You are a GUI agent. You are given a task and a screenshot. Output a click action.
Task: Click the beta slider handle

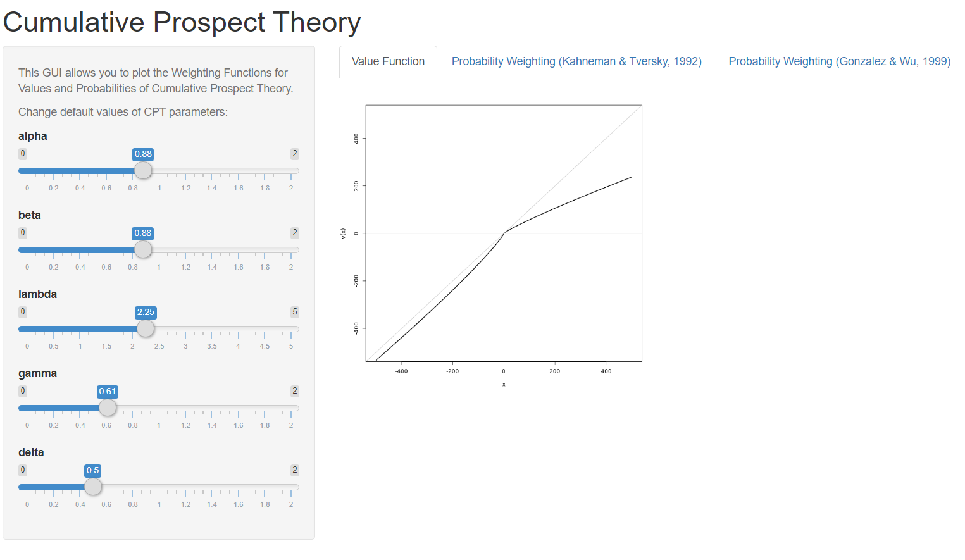click(143, 249)
